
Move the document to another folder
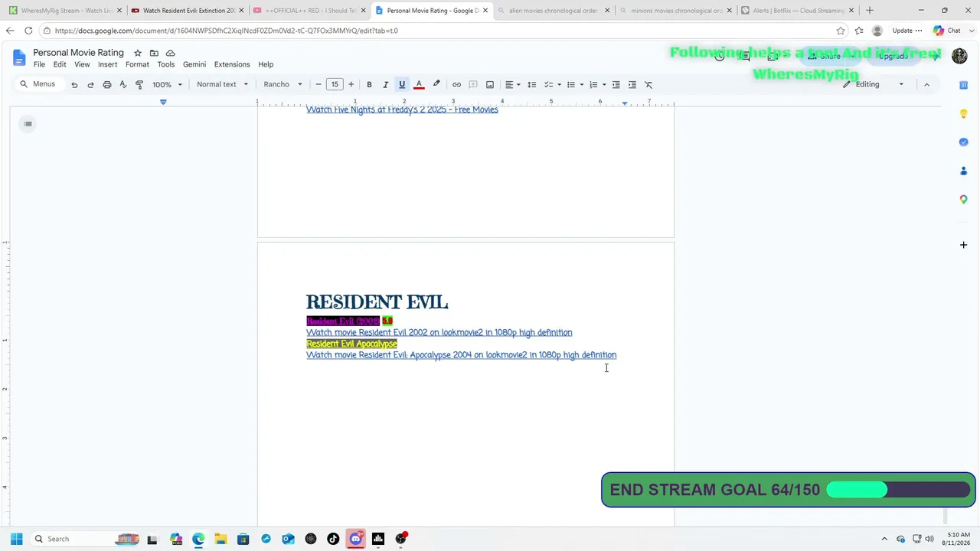154,53
